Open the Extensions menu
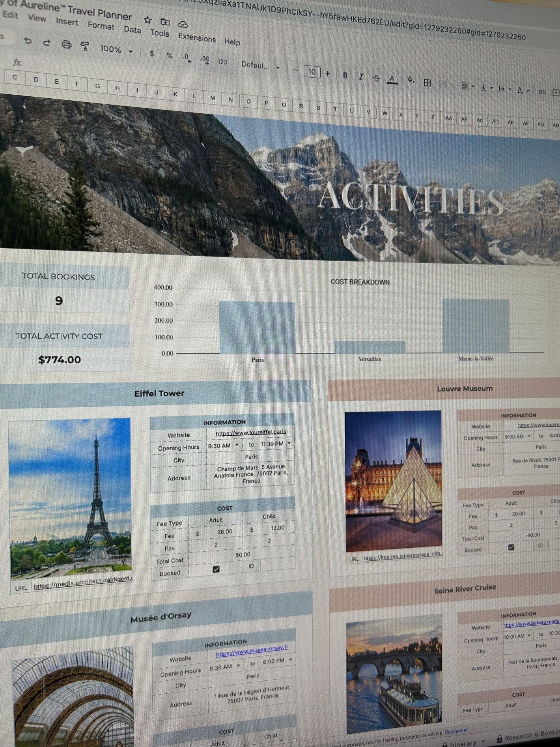 tap(196, 37)
